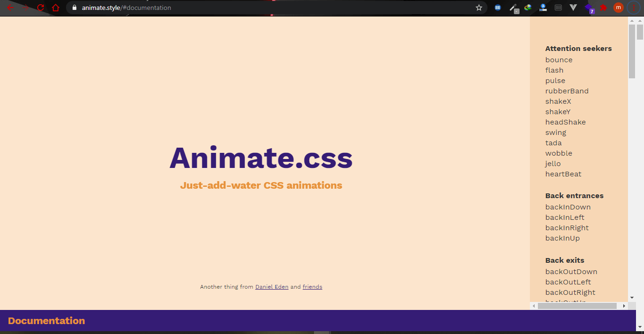This screenshot has height=334, width=644.
Task: Select the rubberBand animation
Action: click(567, 91)
